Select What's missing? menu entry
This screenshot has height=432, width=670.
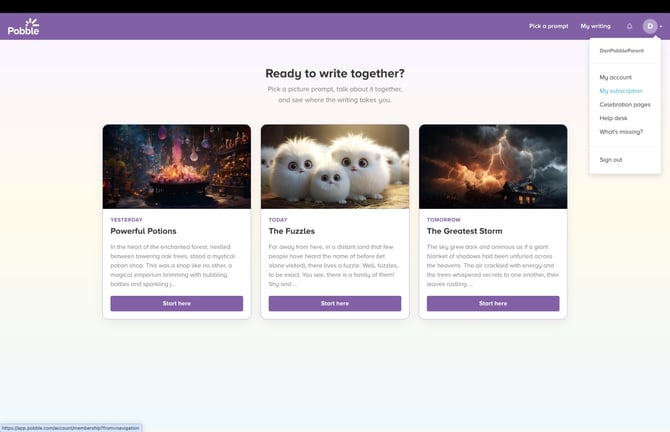coord(621,132)
